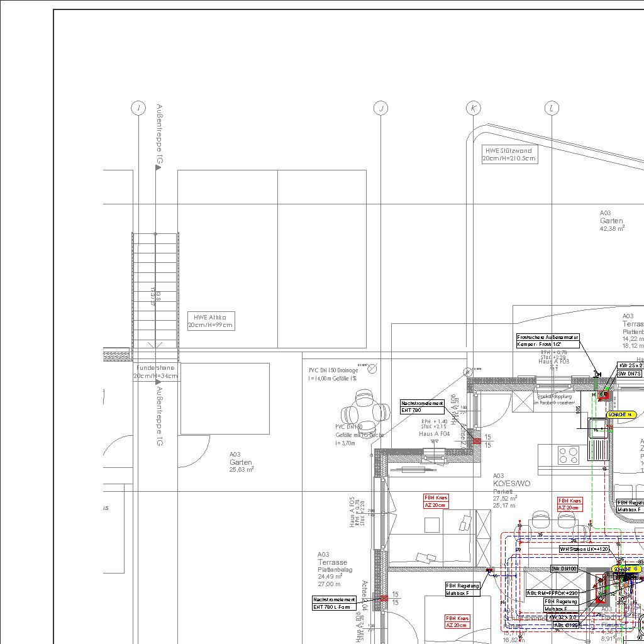This screenshot has height=644, width=644.
Task: Click the crossed-circle drain symbol near PVC Drainage
Action: (372, 369)
